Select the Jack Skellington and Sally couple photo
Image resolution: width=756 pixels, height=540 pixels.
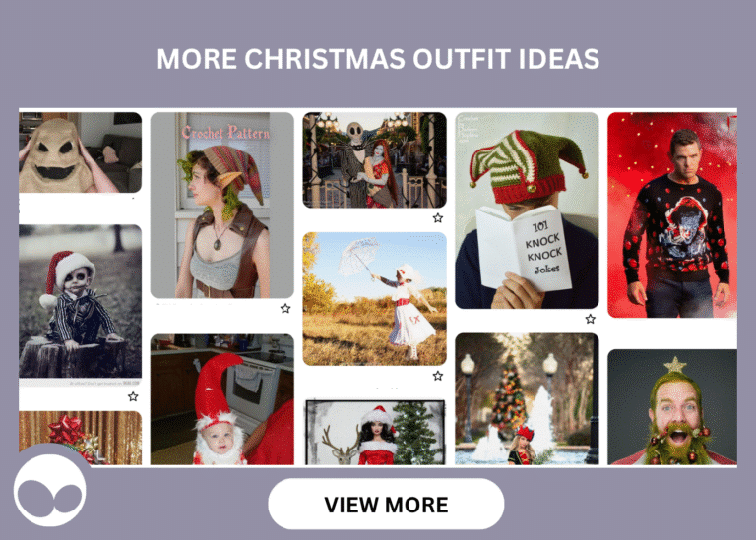pyautogui.click(x=375, y=160)
